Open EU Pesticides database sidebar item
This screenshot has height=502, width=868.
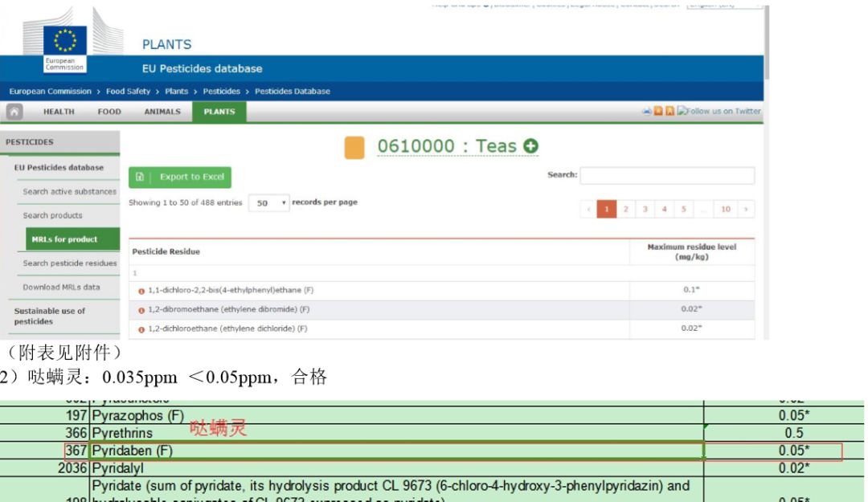(59, 168)
